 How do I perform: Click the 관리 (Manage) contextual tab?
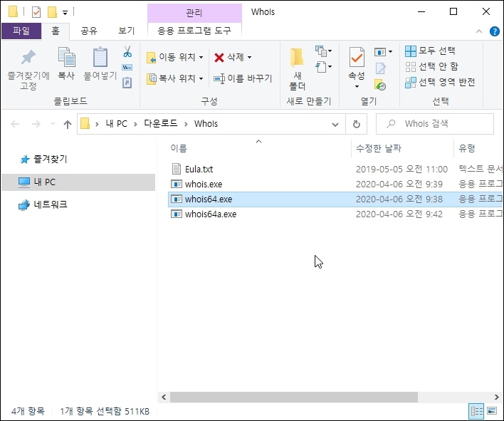194,13
